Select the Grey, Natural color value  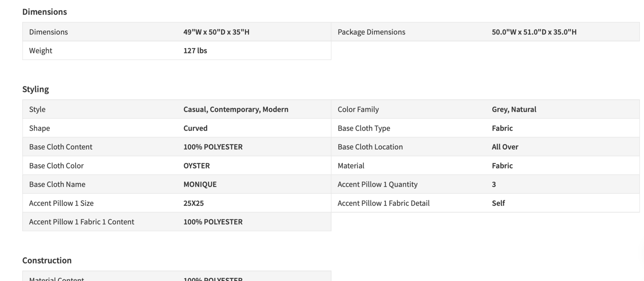[514, 109]
